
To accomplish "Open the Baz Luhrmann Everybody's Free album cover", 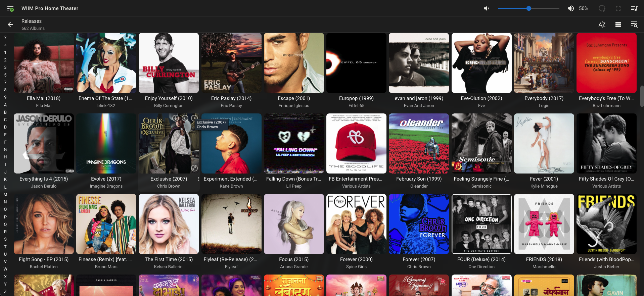I will pos(606,63).
